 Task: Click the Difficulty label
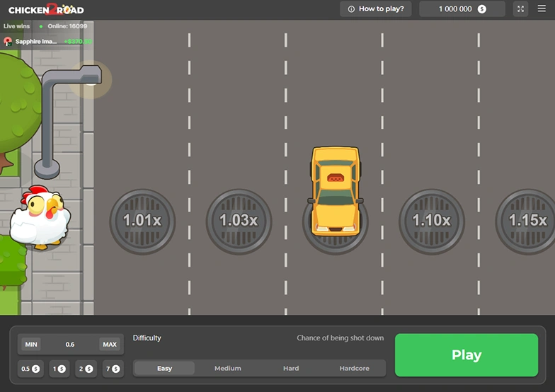pyautogui.click(x=147, y=338)
